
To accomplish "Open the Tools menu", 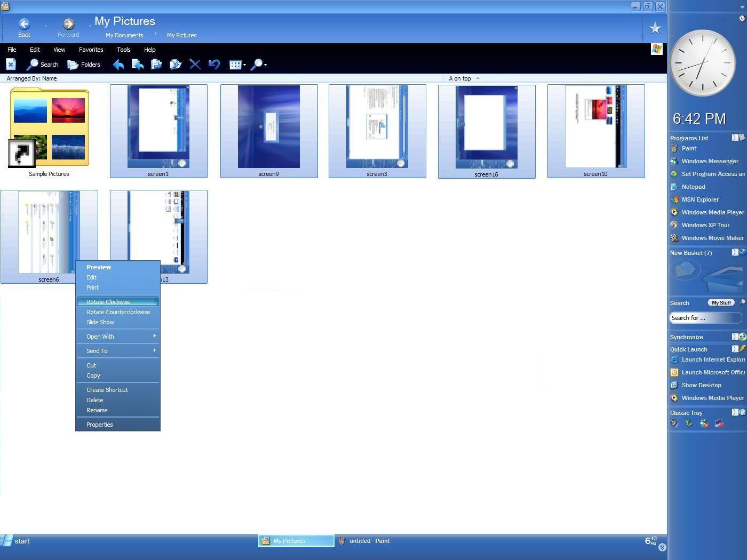I will (123, 50).
